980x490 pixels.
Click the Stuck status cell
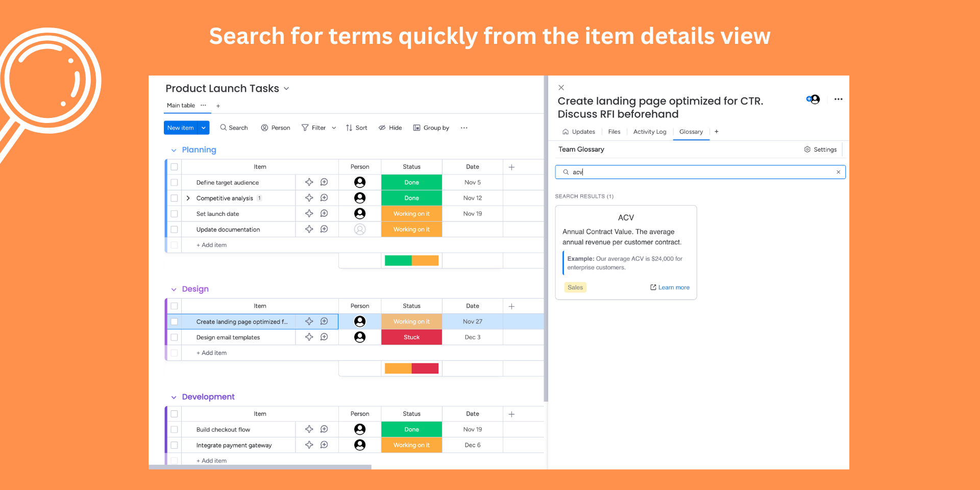(411, 337)
